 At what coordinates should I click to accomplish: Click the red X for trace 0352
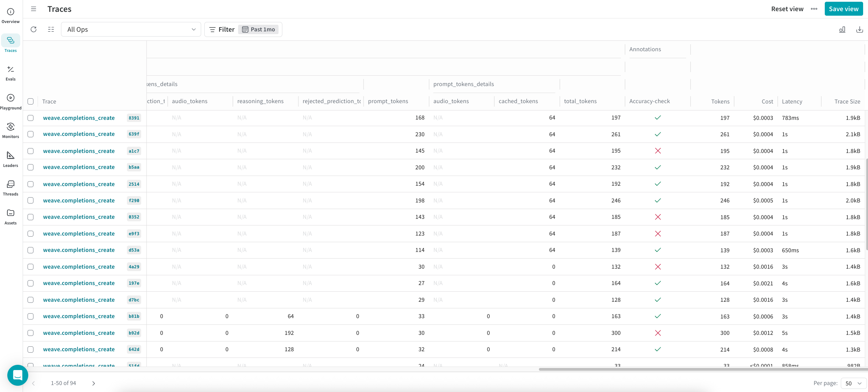point(658,217)
